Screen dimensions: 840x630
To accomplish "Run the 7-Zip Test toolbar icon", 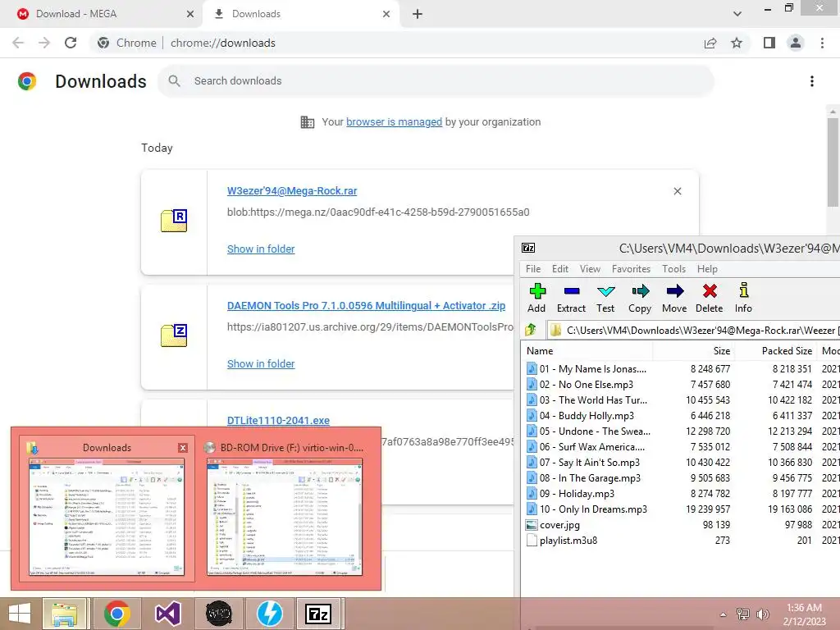I will [606, 291].
